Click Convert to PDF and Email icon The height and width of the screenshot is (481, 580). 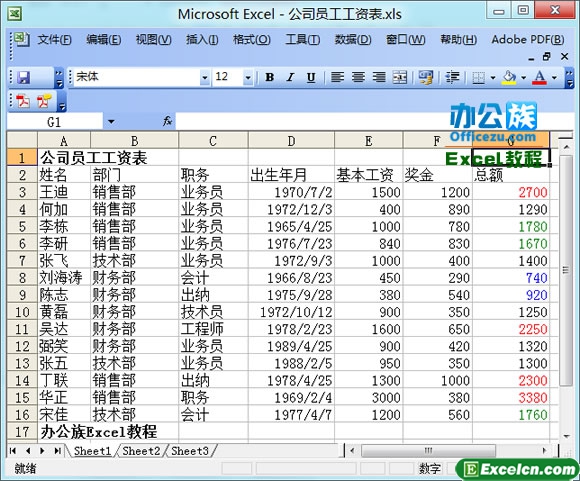pos(44,101)
